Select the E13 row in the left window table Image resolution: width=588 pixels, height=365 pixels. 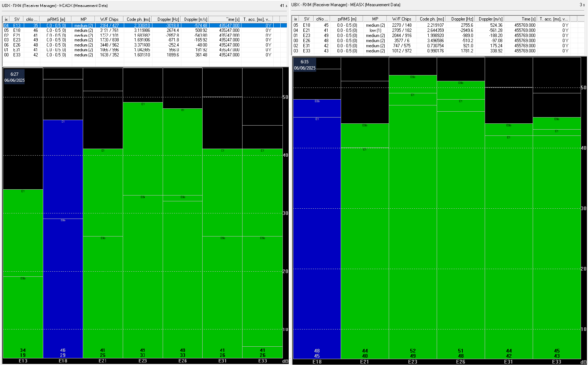click(x=145, y=26)
